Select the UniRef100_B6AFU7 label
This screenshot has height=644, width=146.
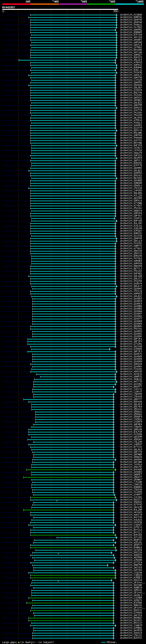coord(131,540)
